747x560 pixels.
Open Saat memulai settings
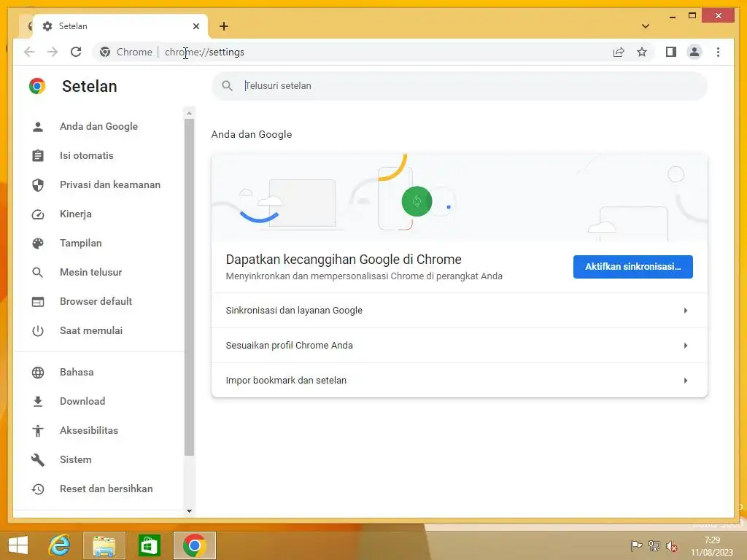tap(91, 331)
